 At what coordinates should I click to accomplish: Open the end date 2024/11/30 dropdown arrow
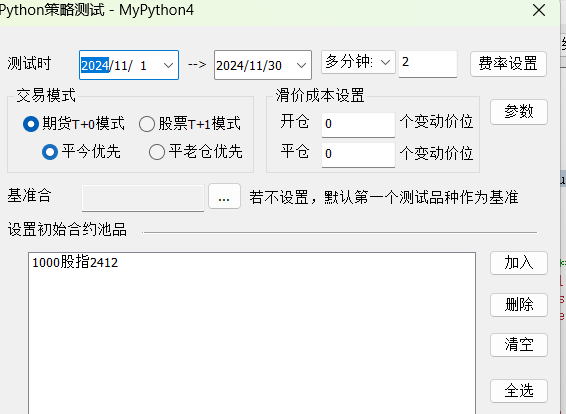[x=301, y=65]
